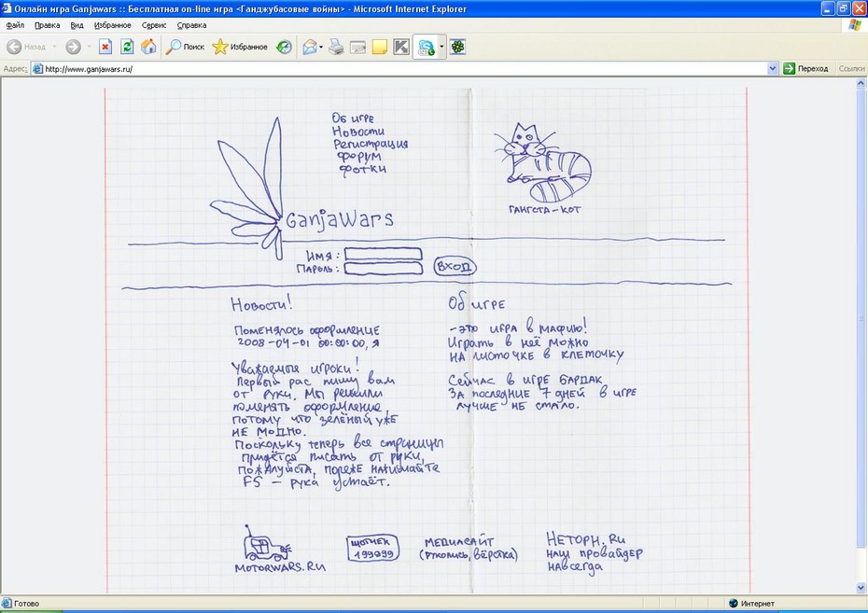Open the Сервис menu
868x613 pixels.
[x=154, y=25]
